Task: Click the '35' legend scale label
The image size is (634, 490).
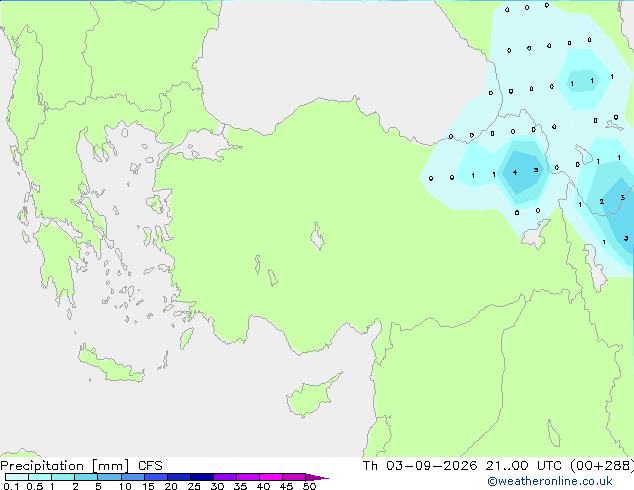Action: coord(240,486)
